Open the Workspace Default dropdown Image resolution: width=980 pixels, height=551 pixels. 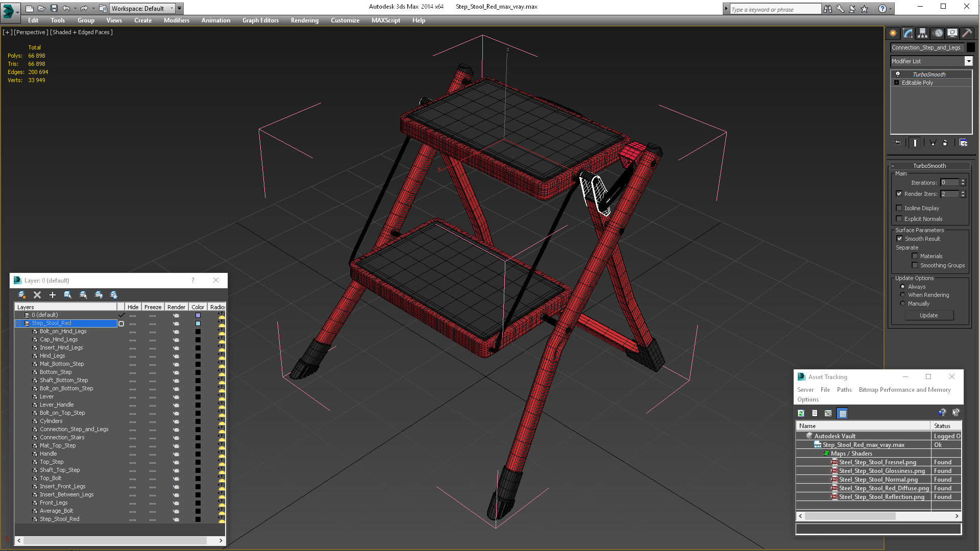click(x=142, y=8)
